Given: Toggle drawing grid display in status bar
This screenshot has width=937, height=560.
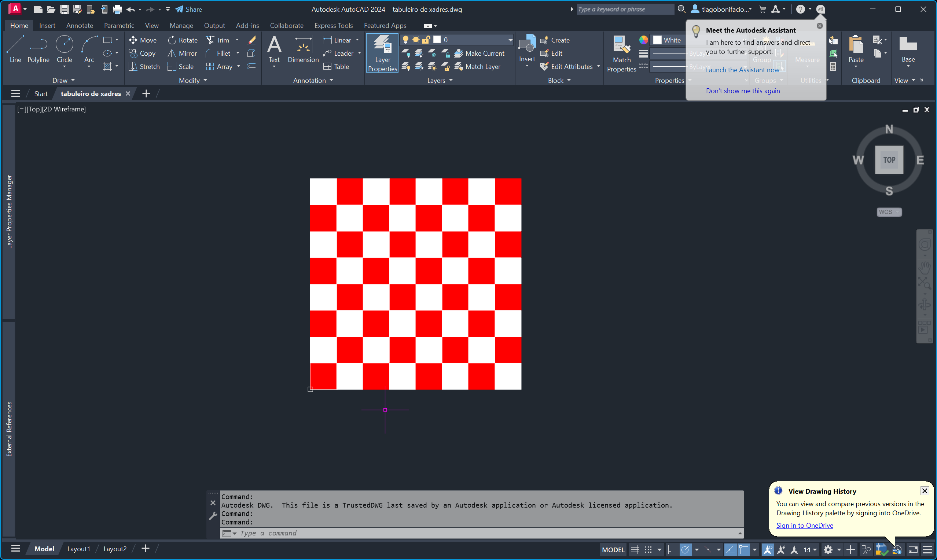Looking at the screenshot, I should (x=635, y=549).
